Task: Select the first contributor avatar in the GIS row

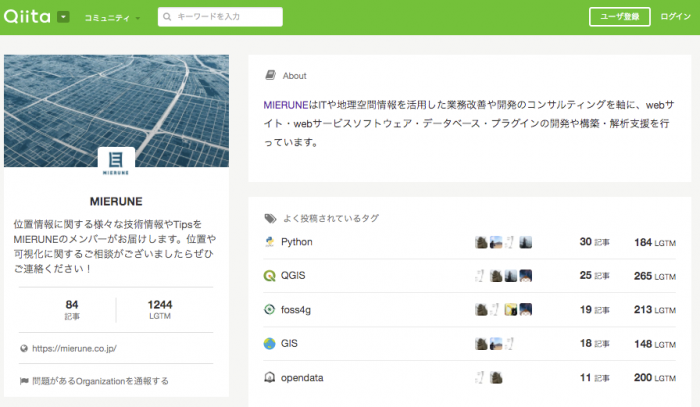Action: coord(481,344)
